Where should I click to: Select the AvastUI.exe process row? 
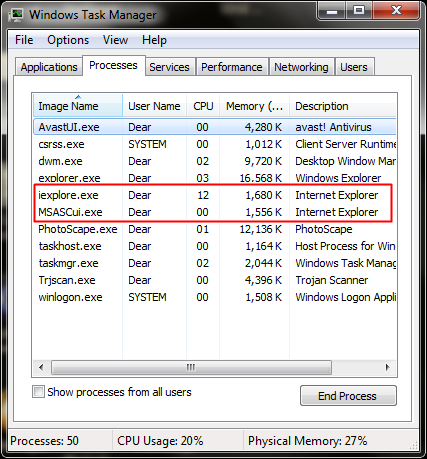[214, 127]
